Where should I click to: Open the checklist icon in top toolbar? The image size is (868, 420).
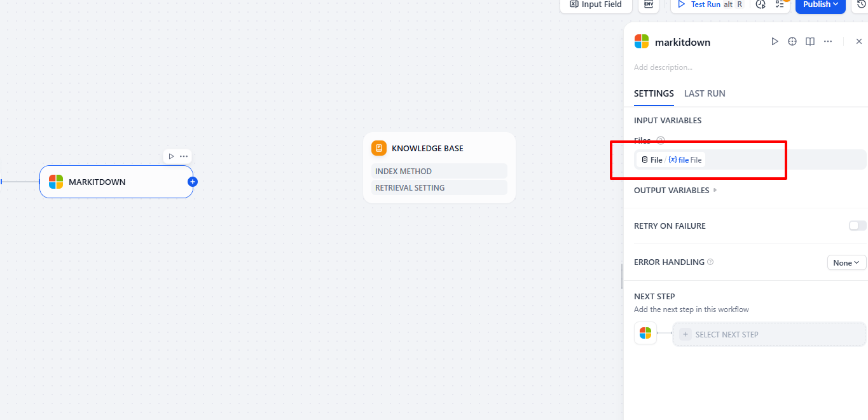pyautogui.click(x=780, y=4)
